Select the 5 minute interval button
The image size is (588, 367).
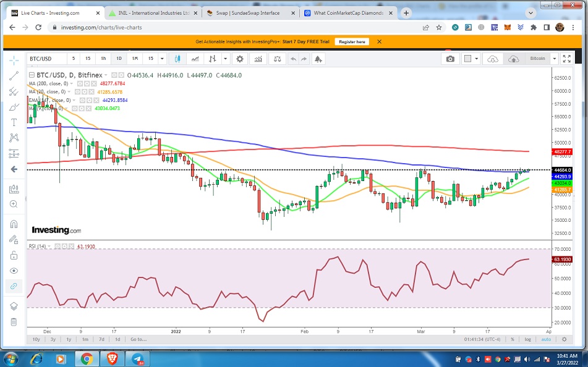click(74, 59)
